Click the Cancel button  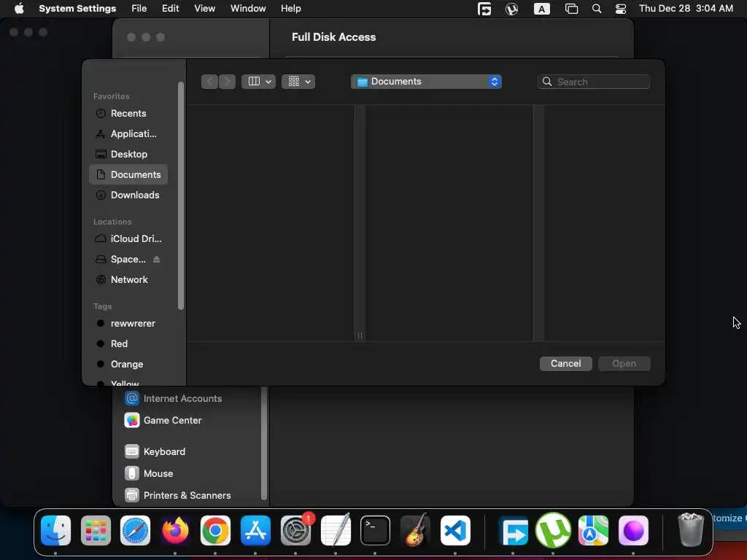click(565, 364)
